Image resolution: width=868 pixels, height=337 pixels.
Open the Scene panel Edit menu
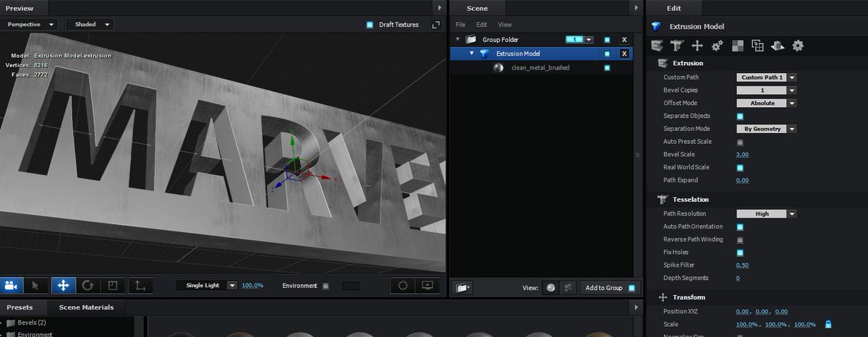(482, 25)
